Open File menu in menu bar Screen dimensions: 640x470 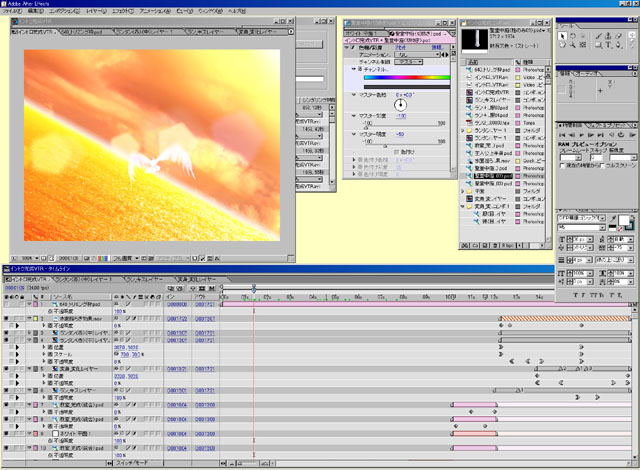pos(12,11)
